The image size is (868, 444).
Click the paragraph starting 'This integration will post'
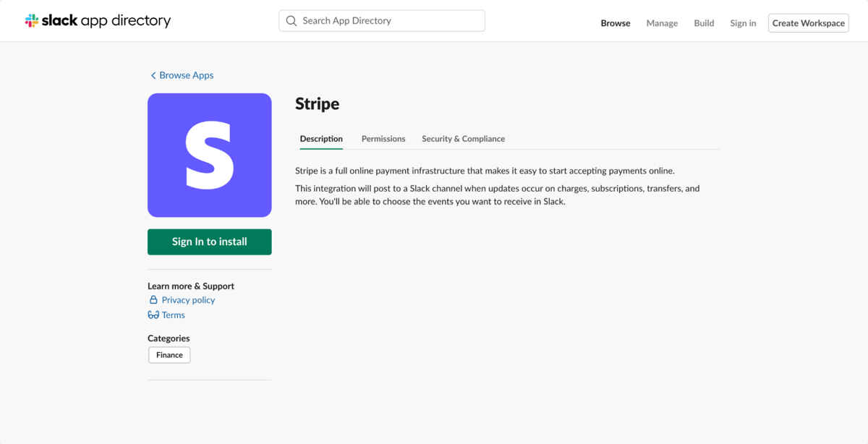pos(498,195)
